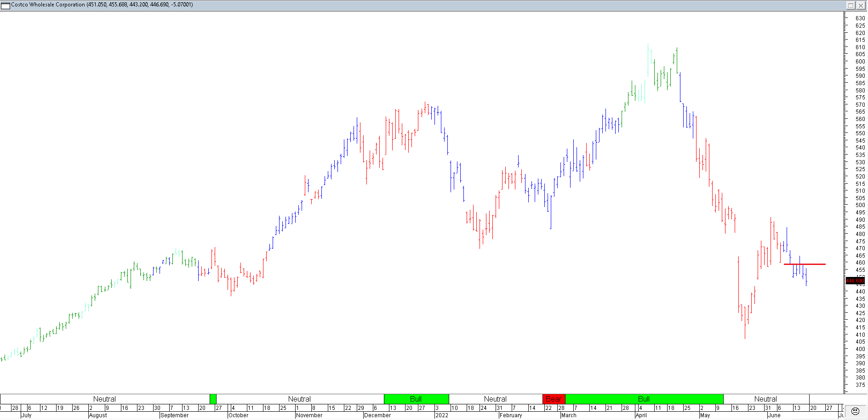Screen dimensions: 868x420
Task: Click the Neutral ribbon segment above November
Action: (x=300, y=399)
